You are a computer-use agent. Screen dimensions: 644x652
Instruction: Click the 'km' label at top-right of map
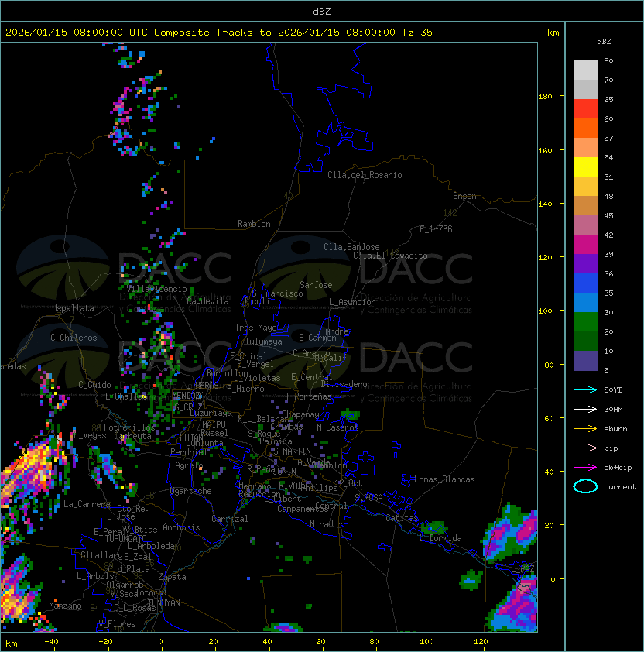click(553, 33)
